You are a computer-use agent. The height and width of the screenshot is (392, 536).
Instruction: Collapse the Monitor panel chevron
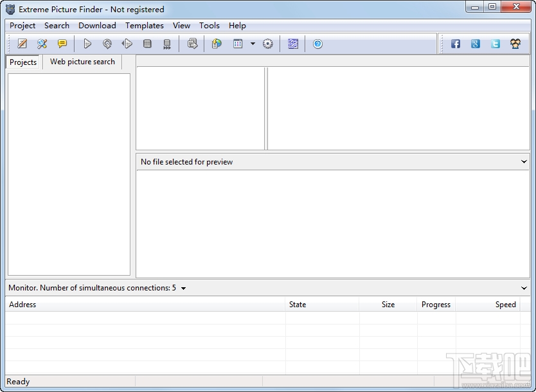(x=524, y=288)
